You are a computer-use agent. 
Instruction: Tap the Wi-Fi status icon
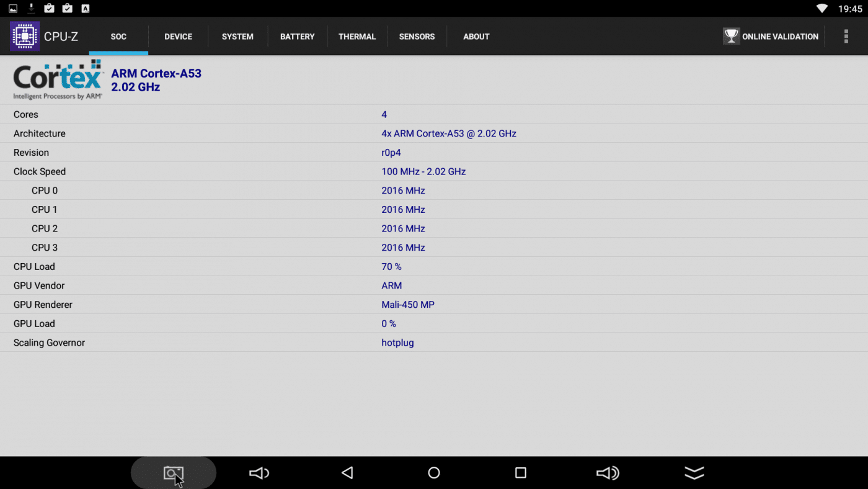822,9
